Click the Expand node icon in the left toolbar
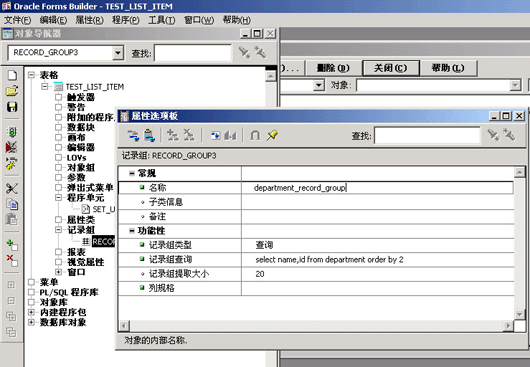530x367 pixels. coord(11,285)
